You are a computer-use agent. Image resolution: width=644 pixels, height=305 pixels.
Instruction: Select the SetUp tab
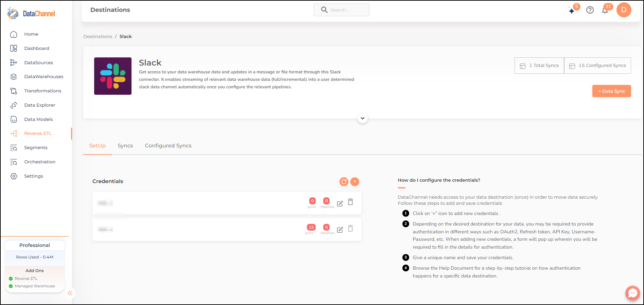[98, 146]
